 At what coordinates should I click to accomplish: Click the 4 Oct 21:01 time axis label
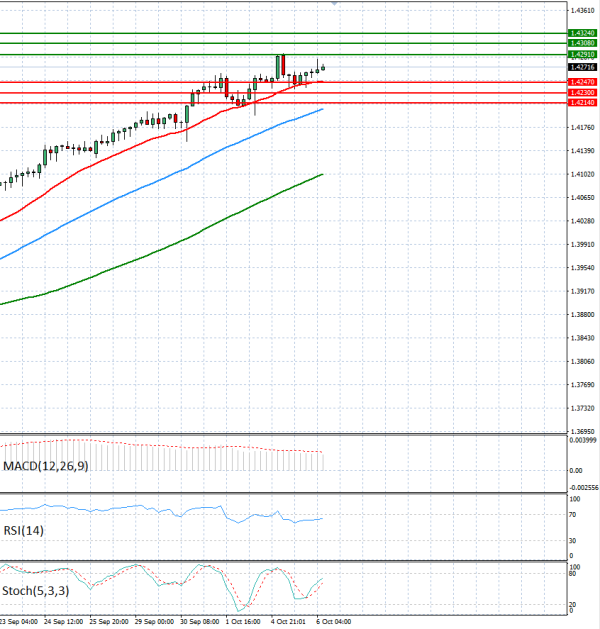coord(288,621)
